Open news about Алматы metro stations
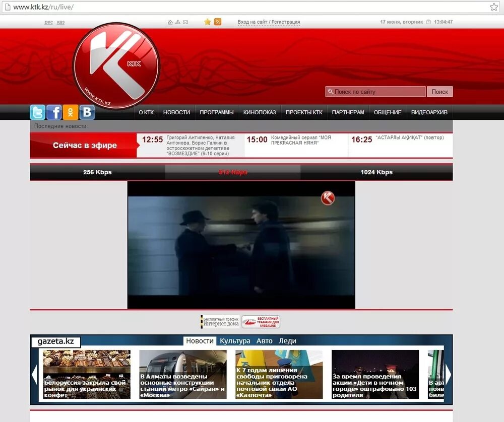The width and height of the screenshot is (504, 422). pyautogui.click(x=183, y=375)
